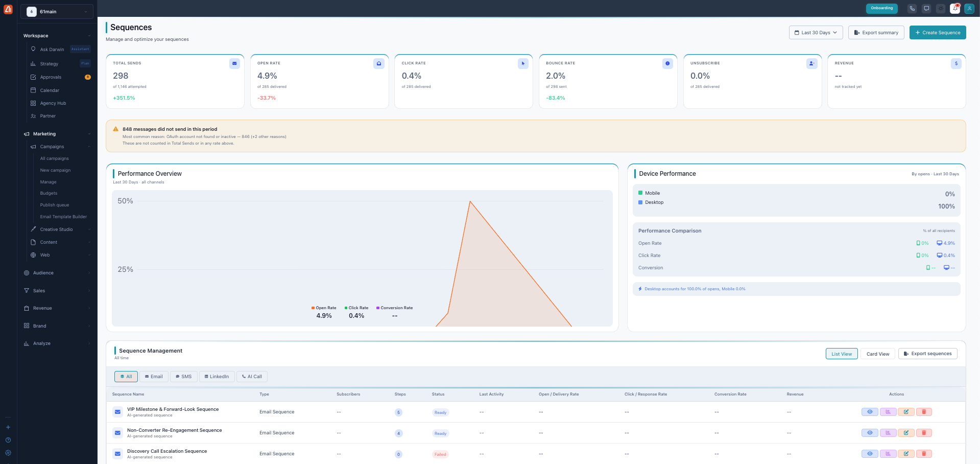View the VIP Milestone sequence via eye icon
The height and width of the screenshot is (464, 980).
tap(870, 412)
